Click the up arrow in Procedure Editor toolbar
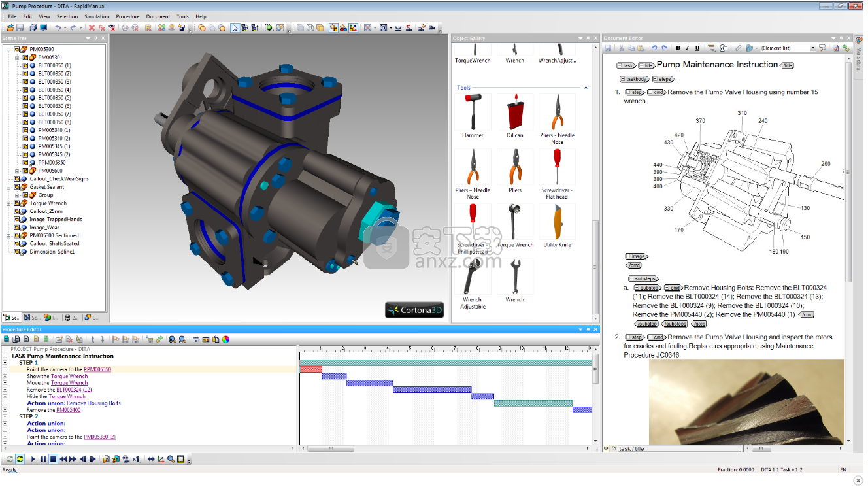 (x=92, y=339)
